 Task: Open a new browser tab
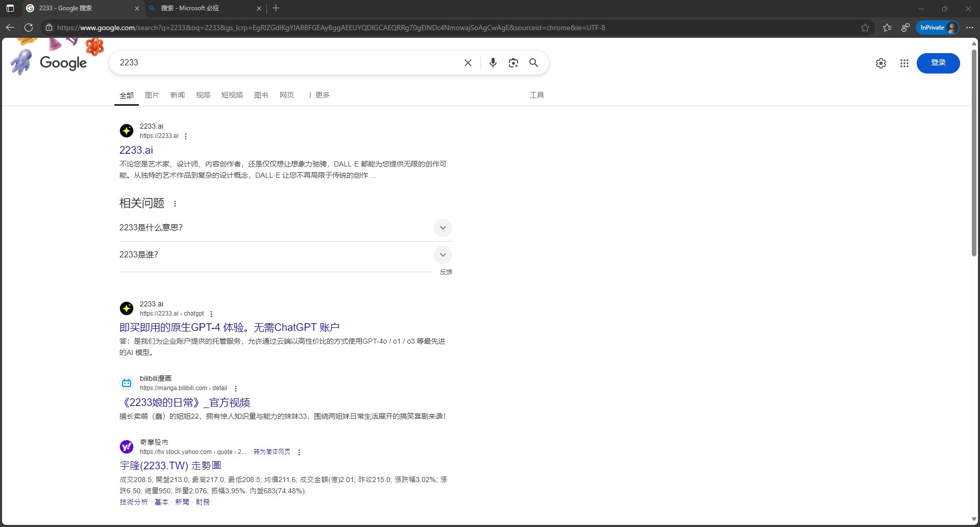point(276,8)
